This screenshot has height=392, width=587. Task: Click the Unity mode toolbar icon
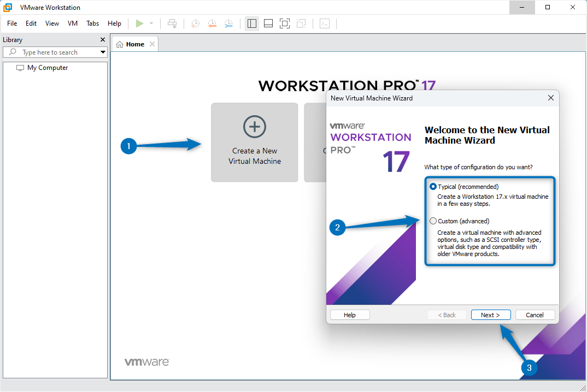[x=301, y=23]
